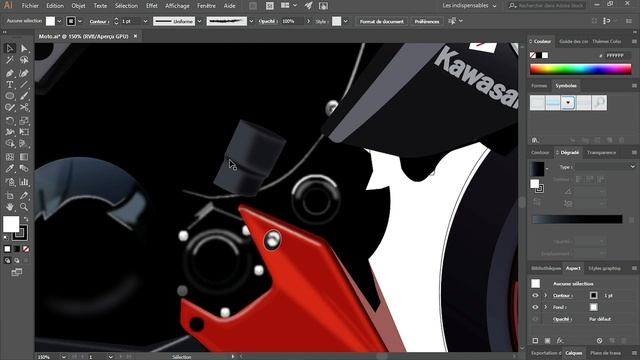This screenshot has height=360, width=640.
Task: Click the large white Fill swatch in toolbox
Action: click(11, 224)
